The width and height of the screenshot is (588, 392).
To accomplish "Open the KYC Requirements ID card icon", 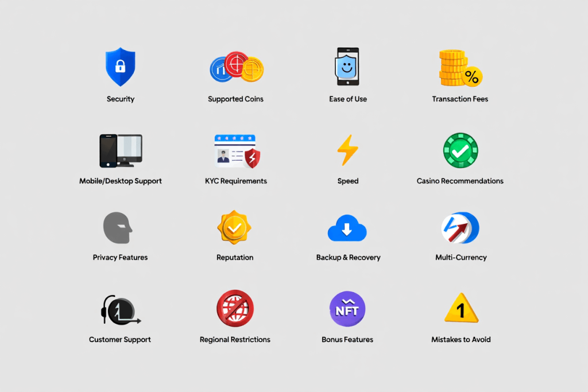I will tap(237, 151).
